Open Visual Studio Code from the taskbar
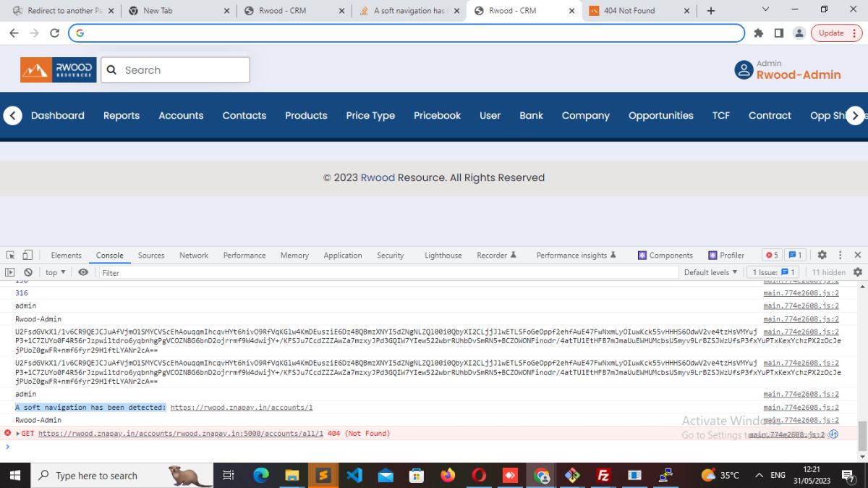This screenshot has width=868, height=488. [354, 475]
